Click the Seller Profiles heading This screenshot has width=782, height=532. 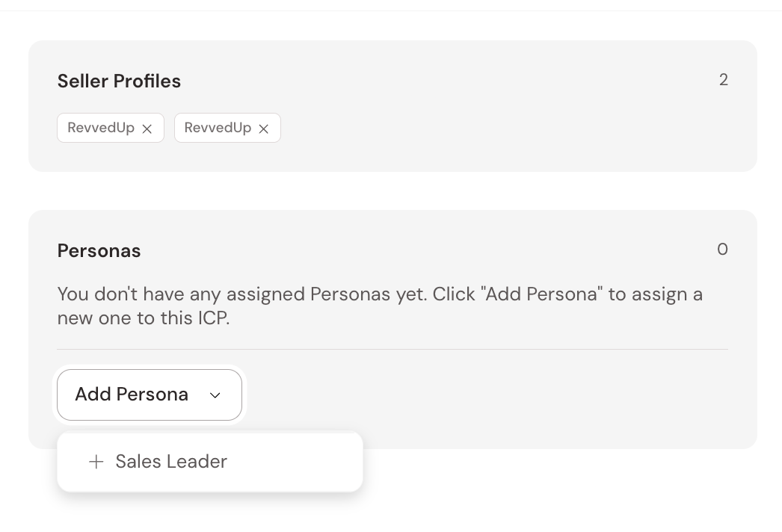tap(119, 81)
